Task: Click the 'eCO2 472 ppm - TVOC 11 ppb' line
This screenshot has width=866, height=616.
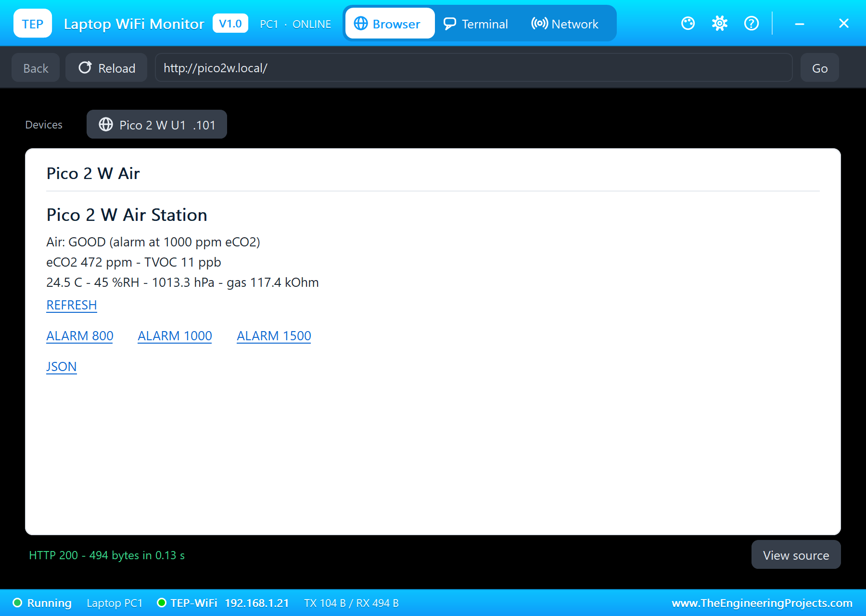Action: coord(134,262)
